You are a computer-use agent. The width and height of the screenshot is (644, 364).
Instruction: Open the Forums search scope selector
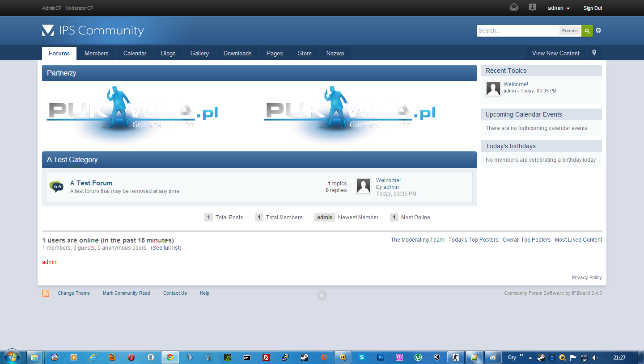(x=570, y=31)
